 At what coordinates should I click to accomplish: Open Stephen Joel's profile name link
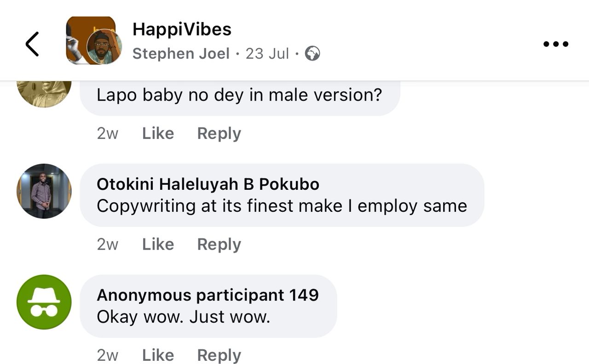(181, 54)
